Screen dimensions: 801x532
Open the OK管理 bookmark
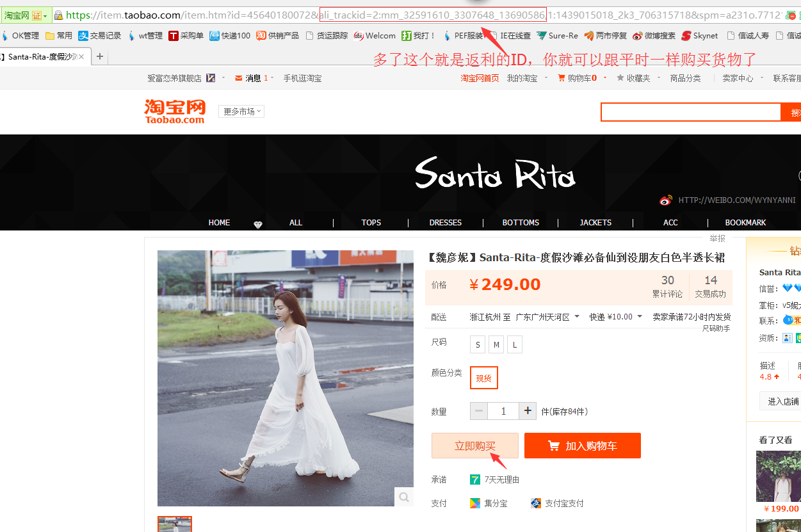(x=20, y=36)
